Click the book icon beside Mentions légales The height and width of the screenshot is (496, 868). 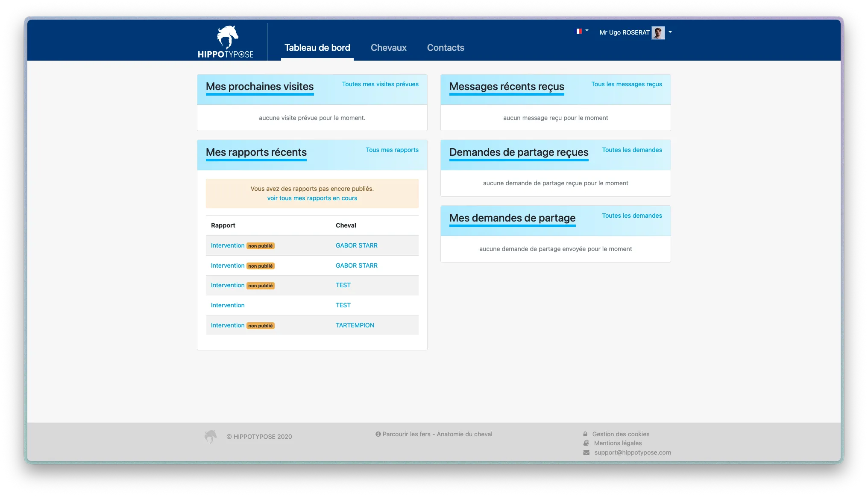[x=585, y=443]
